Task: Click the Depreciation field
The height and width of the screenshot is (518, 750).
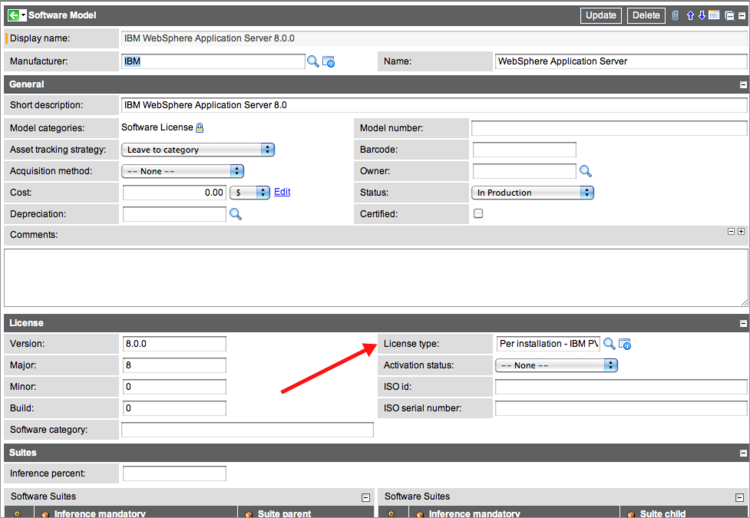Action: pyautogui.click(x=174, y=214)
